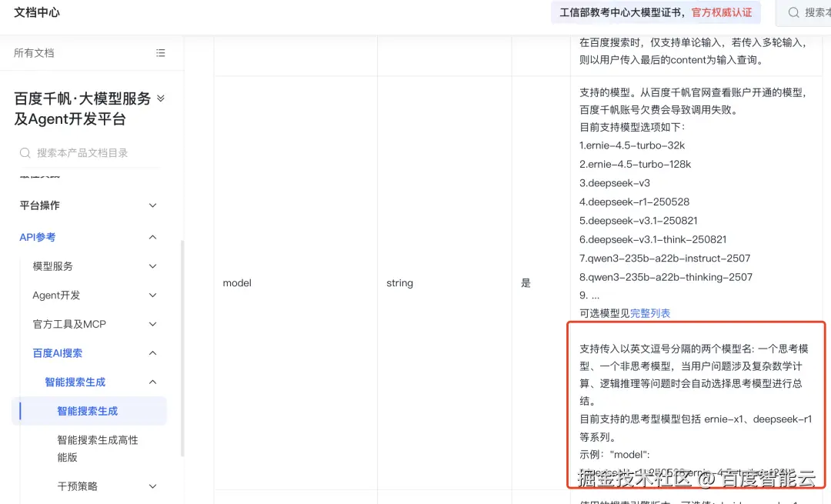This screenshot has width=831, height=504.
Task: Click the search magnifier icon in top bar
Action: pos(793,13)
